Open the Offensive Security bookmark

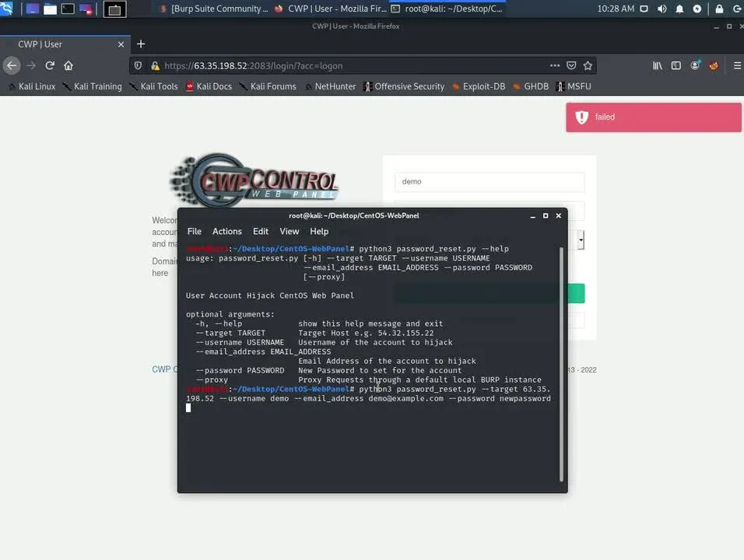coord(404,86)
